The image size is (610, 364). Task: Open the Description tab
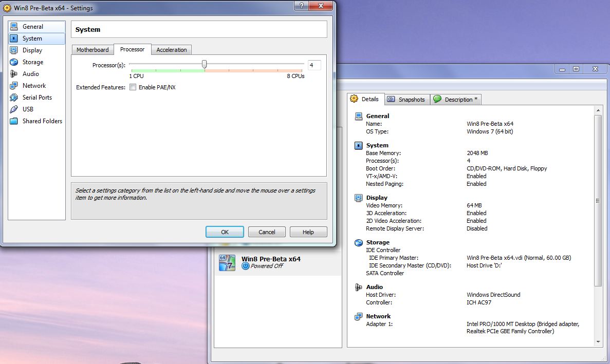tap(455, 100)
